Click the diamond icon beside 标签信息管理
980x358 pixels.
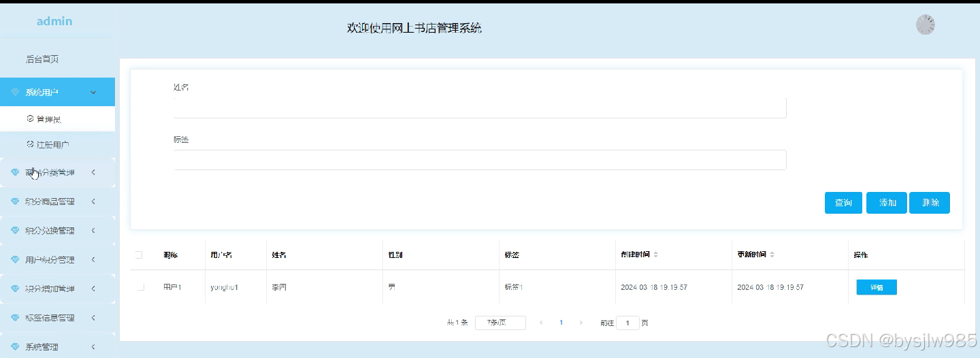[15, 318]
